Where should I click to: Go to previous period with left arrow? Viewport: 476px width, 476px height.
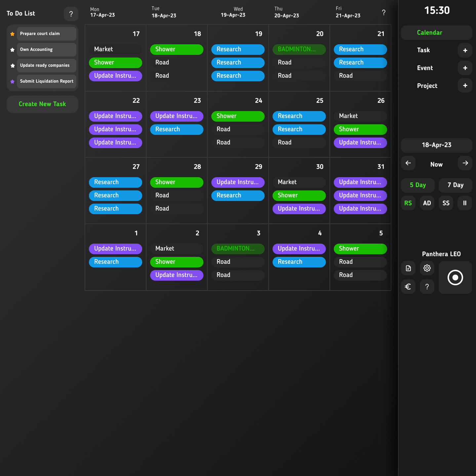pos(408,163)
